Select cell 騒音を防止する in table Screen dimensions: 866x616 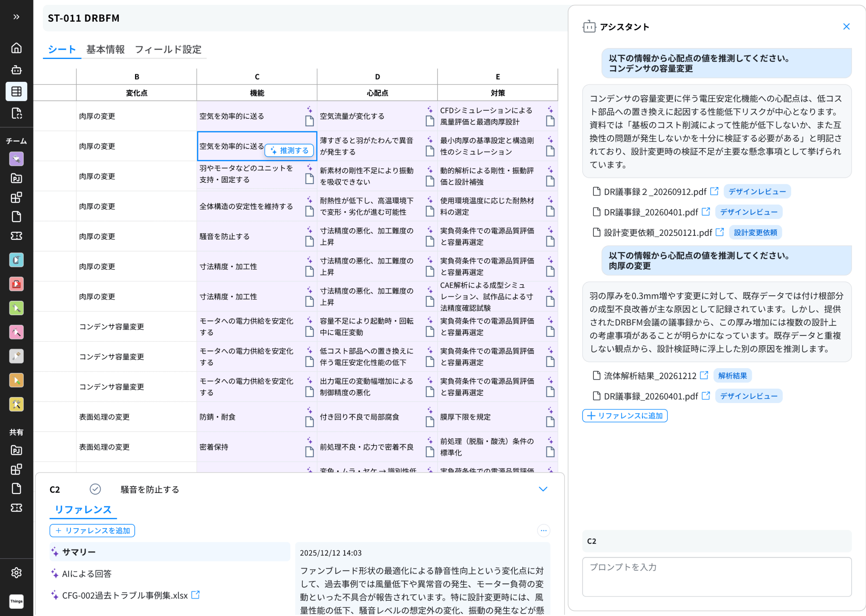pos(257,237)
